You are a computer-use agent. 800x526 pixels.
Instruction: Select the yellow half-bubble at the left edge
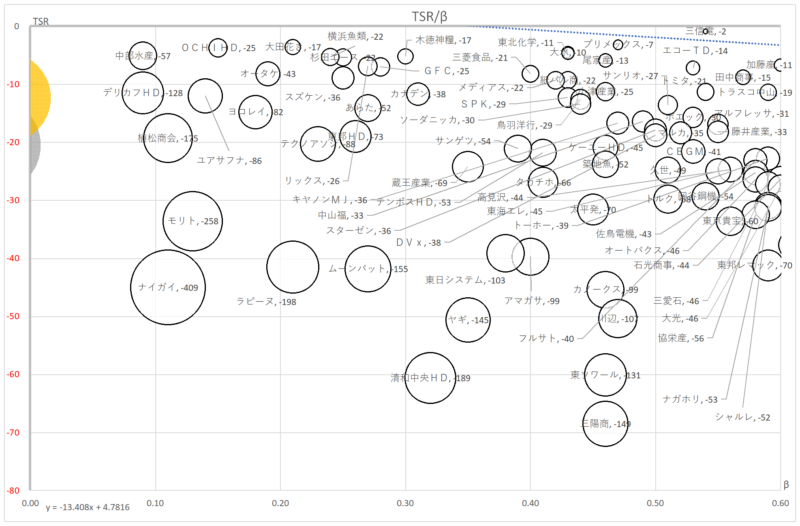(40, 97)
